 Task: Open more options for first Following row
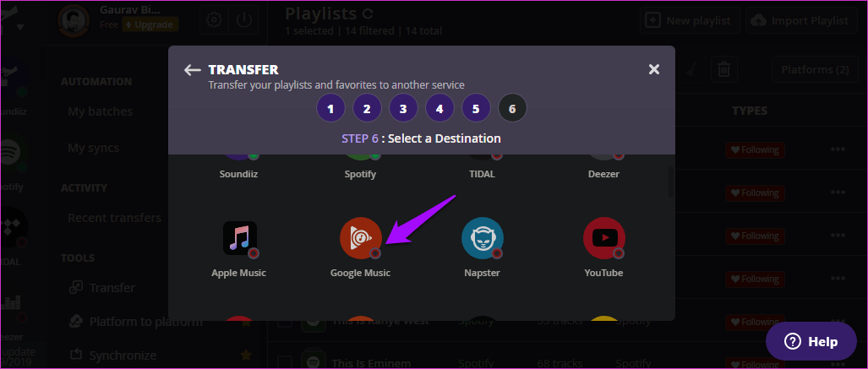837,149
